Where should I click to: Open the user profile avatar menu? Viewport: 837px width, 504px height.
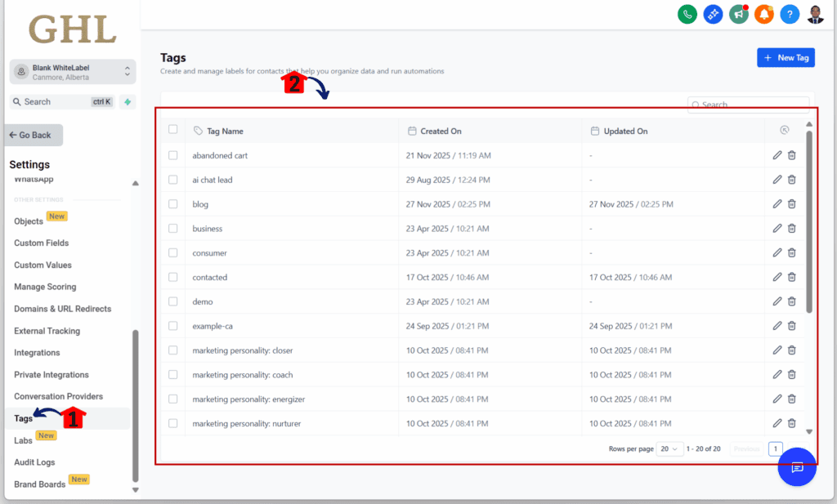tap(815, 14)
